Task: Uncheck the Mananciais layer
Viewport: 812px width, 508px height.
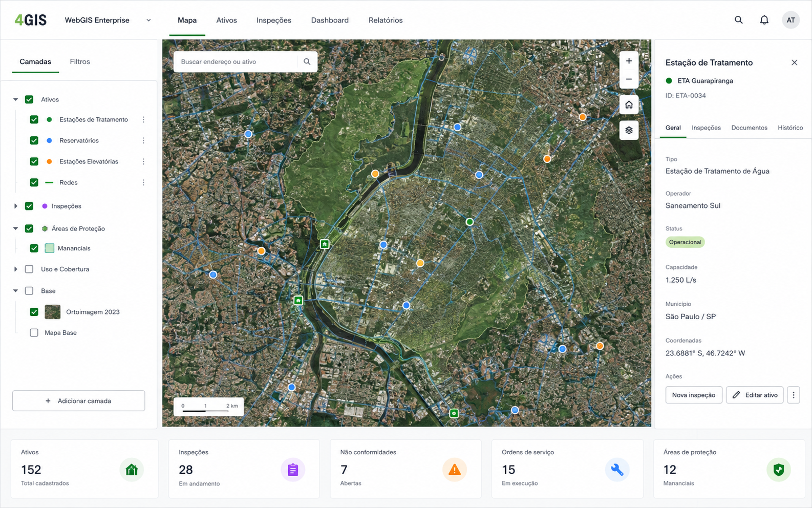Action: 34,248
